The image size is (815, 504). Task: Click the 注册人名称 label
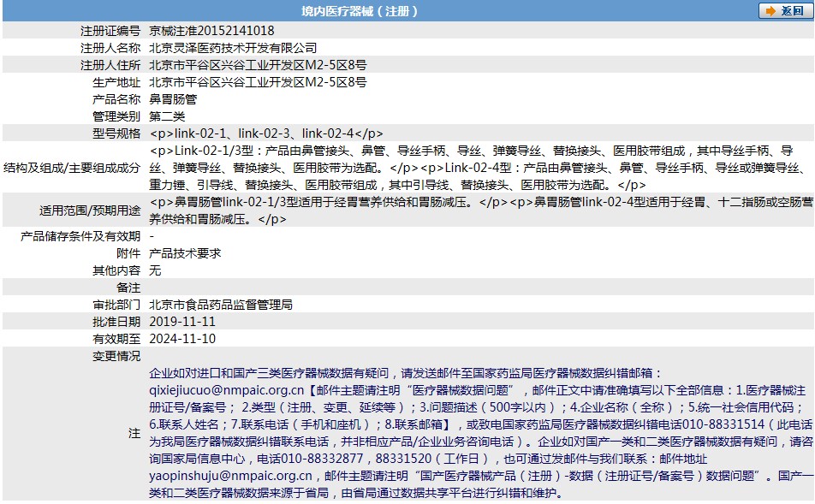[x=110, y=48]
